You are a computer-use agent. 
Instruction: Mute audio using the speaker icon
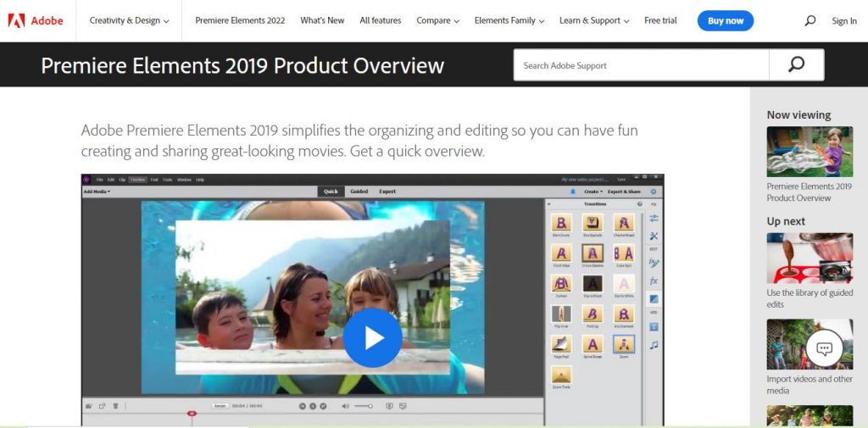(345, 406)
